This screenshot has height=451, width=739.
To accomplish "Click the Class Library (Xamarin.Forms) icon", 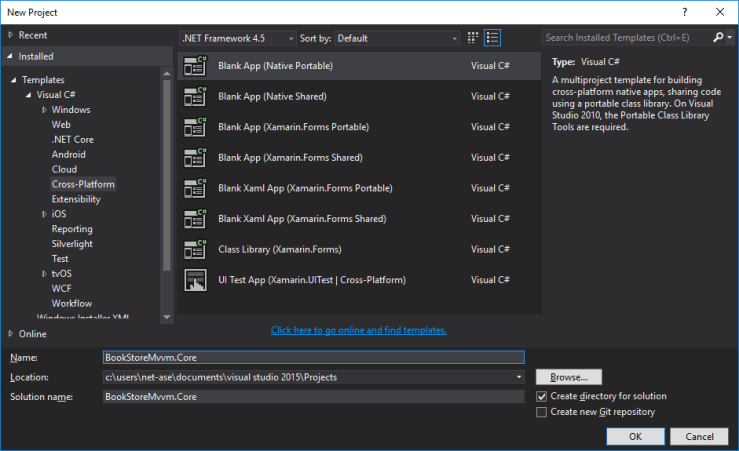I will [x=195, y=249].
